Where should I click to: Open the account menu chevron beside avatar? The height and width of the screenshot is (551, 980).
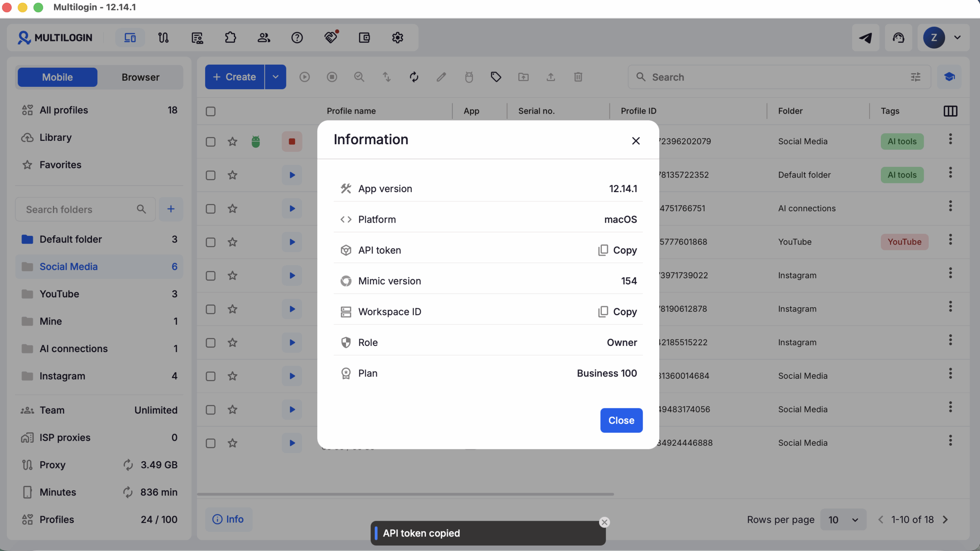click(x=957, y=37)
